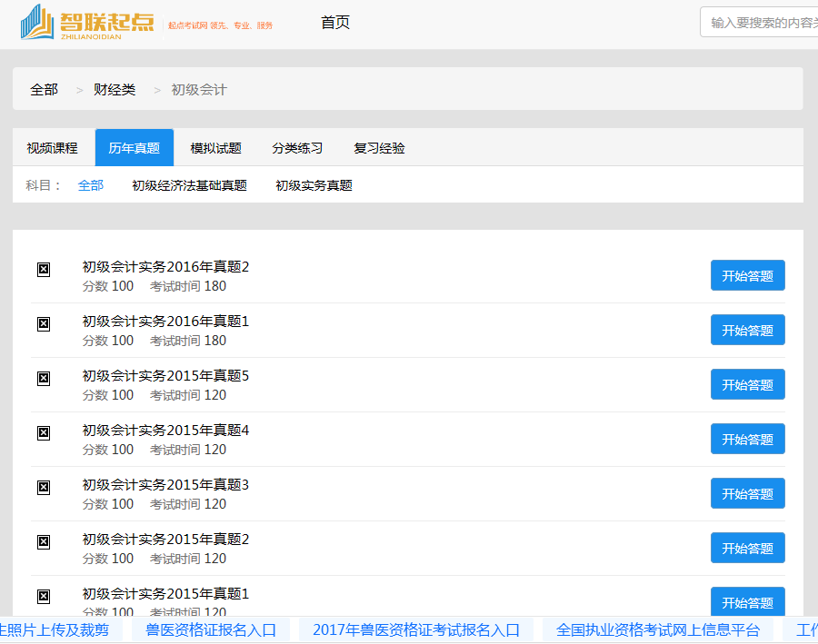The height and width of the screenshot is (644, 818).
Task: Switch to the 模拟试题 tab
Action: point(215,148)
